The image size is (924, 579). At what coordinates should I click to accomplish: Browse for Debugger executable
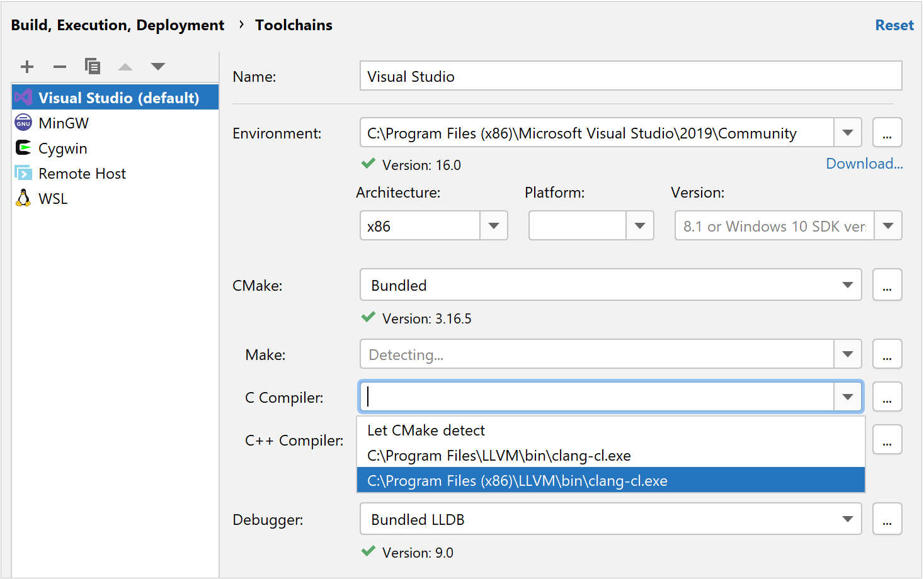click(887, 519)
